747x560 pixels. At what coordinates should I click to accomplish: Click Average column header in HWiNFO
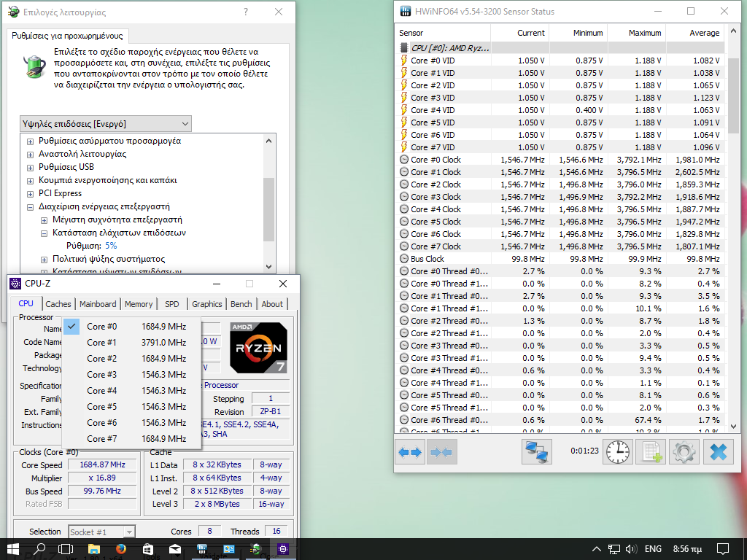click(695, 33)
